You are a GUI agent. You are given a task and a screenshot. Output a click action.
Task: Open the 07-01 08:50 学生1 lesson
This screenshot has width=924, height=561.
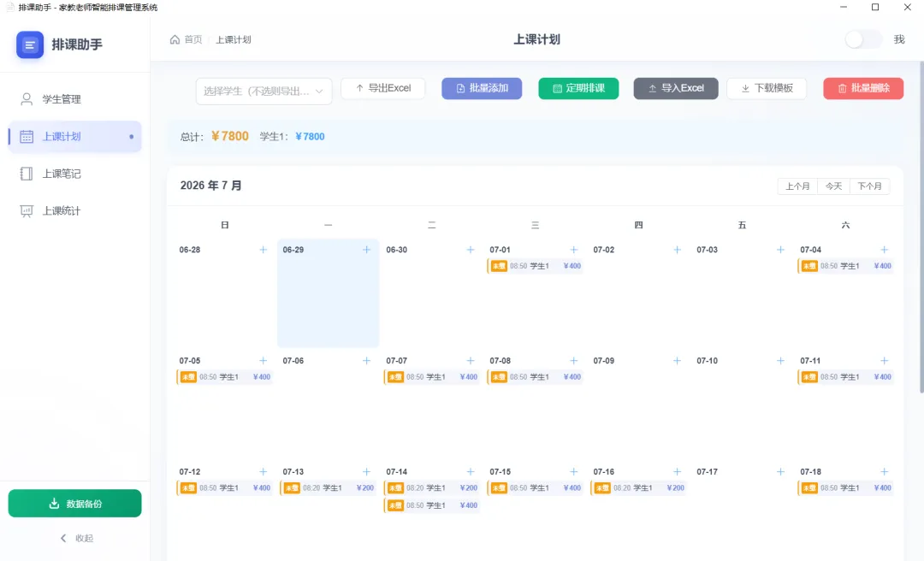(535, 266)
